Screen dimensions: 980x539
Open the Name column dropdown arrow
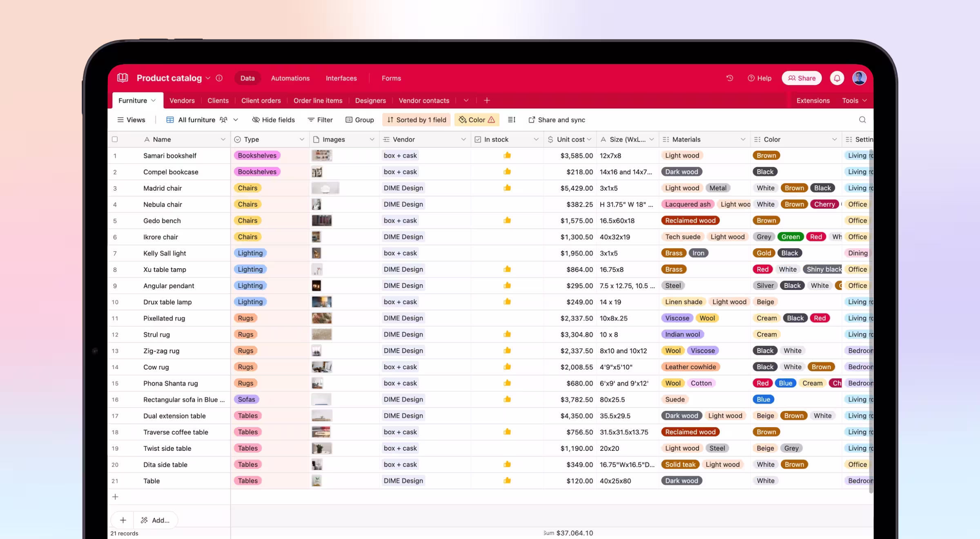(x=223, y=139)
